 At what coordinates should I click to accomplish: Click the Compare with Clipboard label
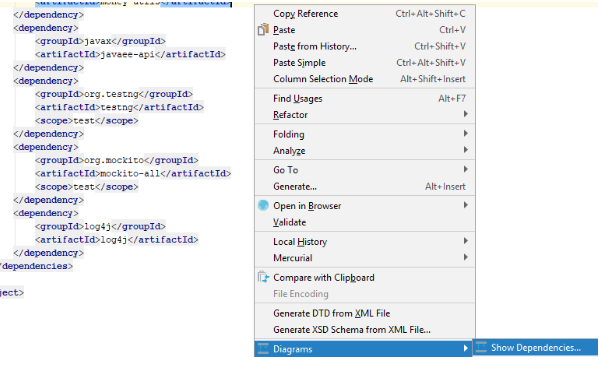[324, 278]
